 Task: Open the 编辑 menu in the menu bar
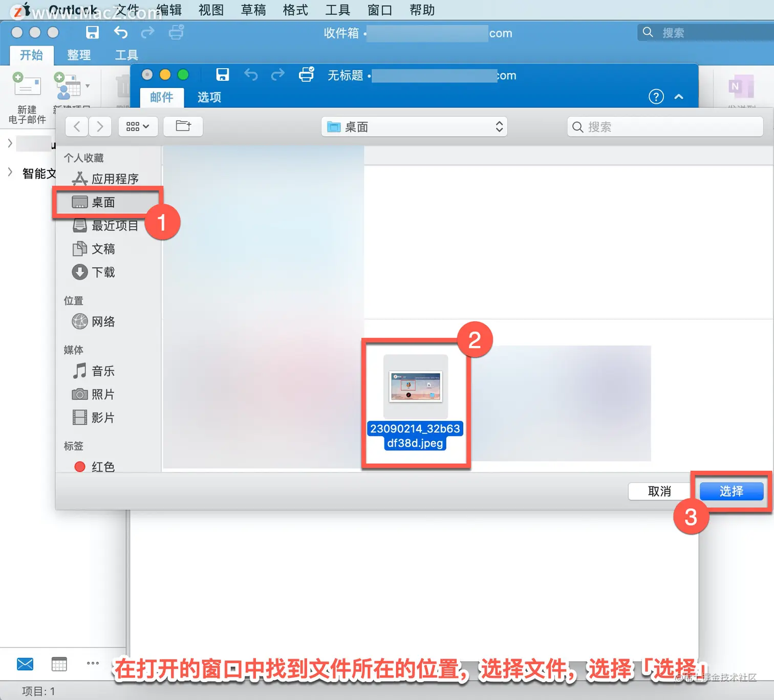click(x=169, y=10)
